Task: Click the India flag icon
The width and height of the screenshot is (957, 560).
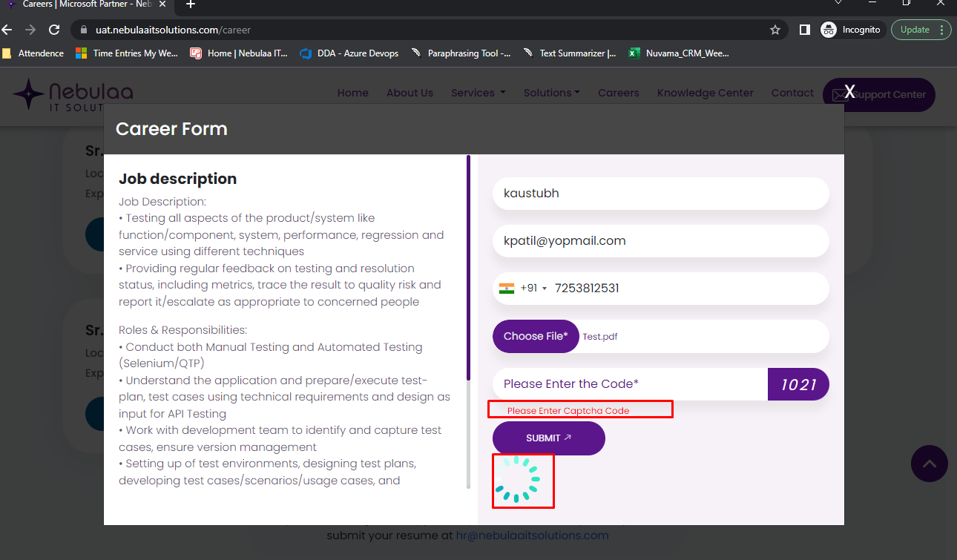Action: point(507,289)
